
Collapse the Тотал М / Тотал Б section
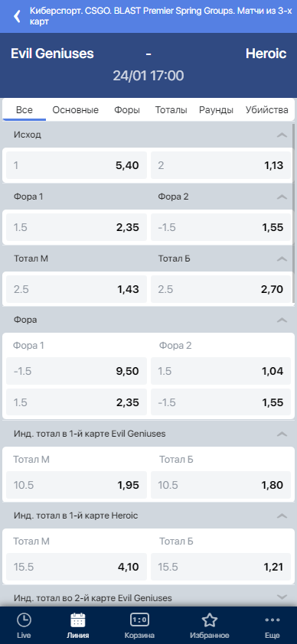click(282, 259)
